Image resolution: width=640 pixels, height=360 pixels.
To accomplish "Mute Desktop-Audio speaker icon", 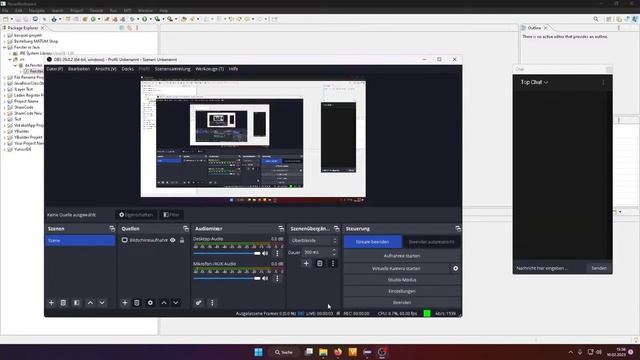I will point(265,253).
